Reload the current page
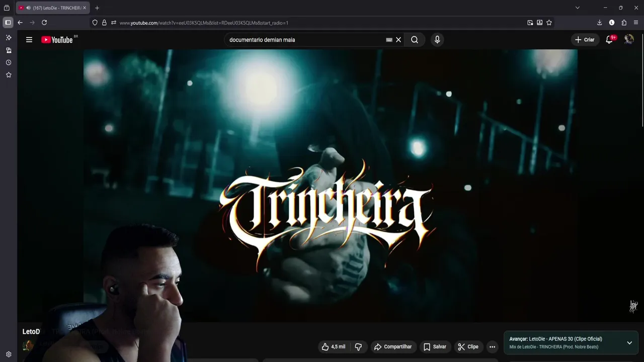This screenshot has height=362, width=644. (x=44, y=23)
